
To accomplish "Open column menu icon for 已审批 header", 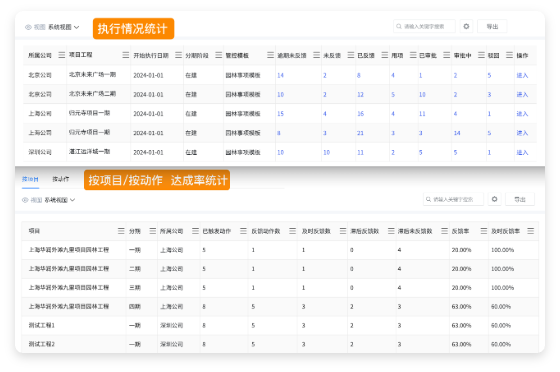I will (446, 55).
